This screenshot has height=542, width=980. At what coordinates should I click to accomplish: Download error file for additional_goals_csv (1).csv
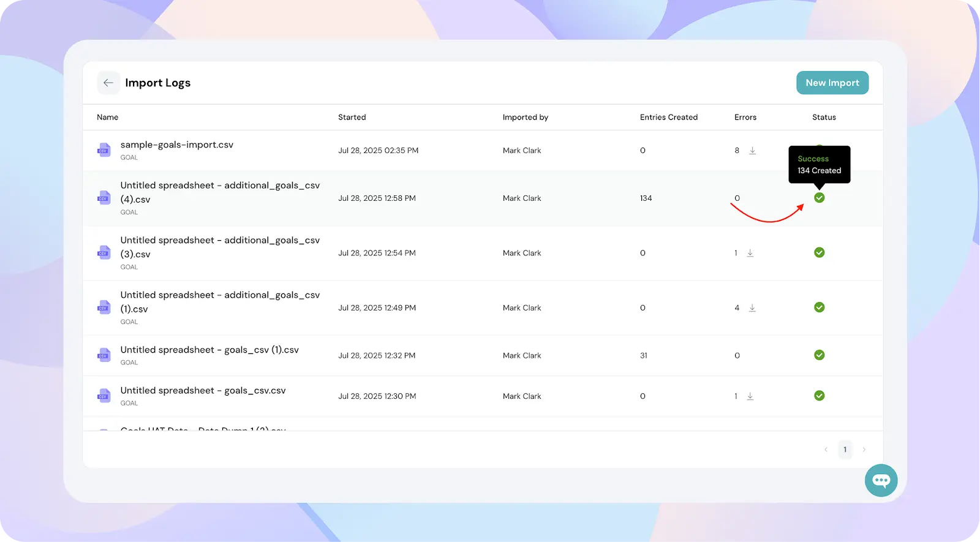pyautogui.click(x=752, y=308)
